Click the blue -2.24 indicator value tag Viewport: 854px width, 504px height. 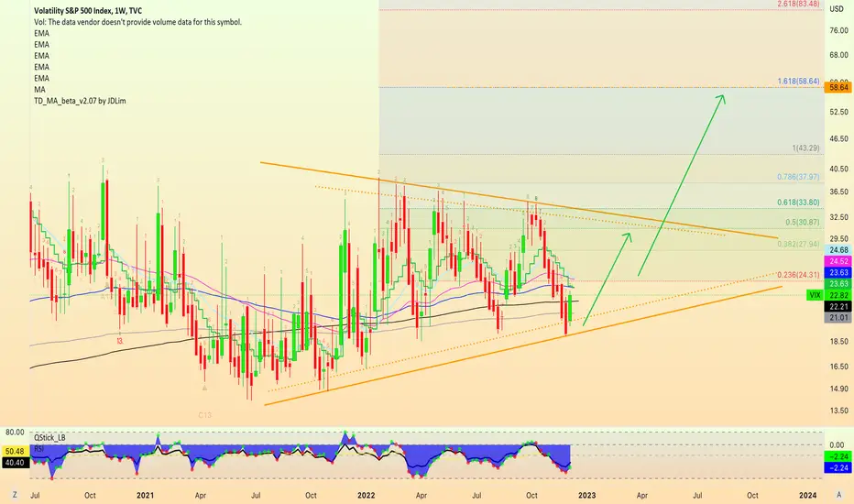[x=838, y=468]
